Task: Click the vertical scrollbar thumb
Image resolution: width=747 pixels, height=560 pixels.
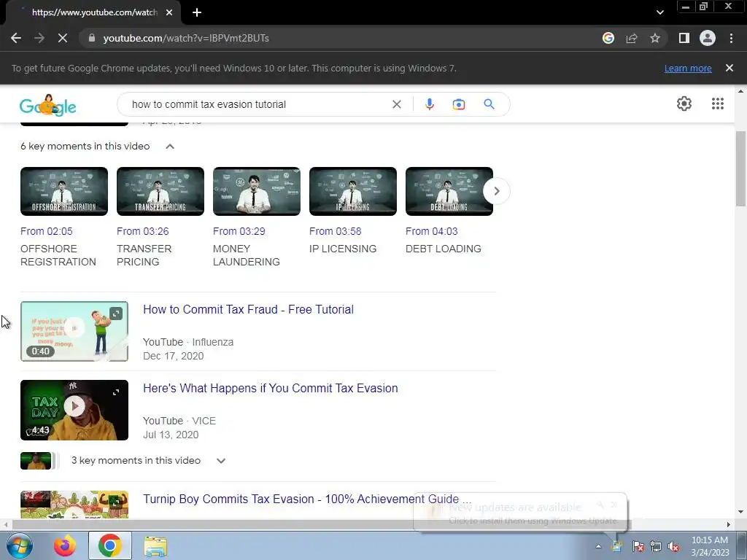Action: (740, 168)
